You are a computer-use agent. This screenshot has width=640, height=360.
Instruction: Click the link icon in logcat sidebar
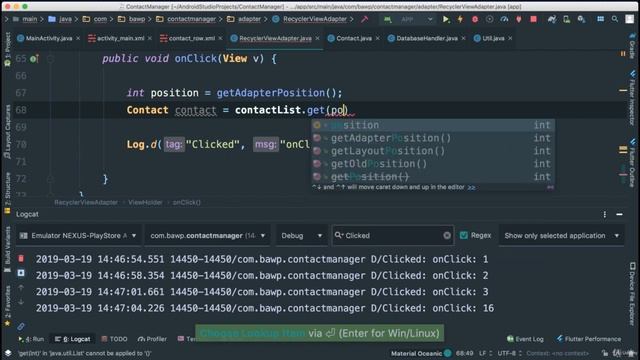click(x=21, y=326)
